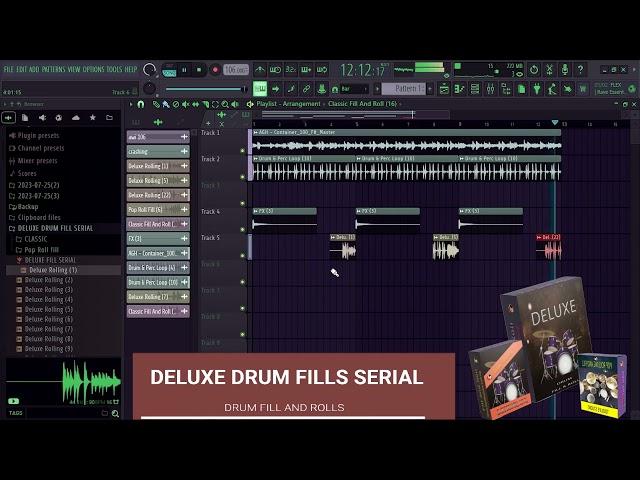The height and width of the screenshot is (480, 640).
Task: Open the VIEW menu
Action: click(x=74, y=69)
